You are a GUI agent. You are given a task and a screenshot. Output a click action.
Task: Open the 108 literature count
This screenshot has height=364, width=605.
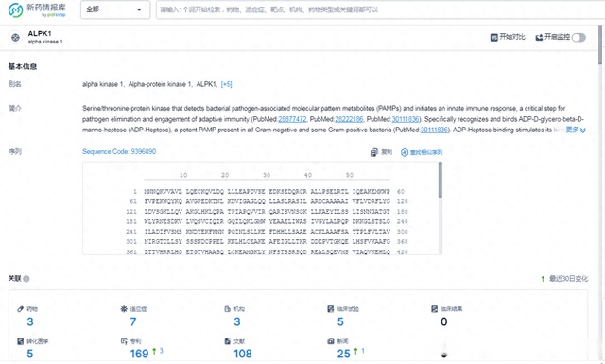[x=243, y=354]
